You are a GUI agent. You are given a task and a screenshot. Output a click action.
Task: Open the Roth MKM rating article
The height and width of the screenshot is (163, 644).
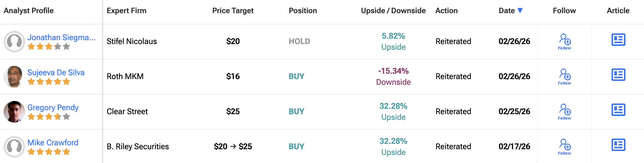[618, 75]
